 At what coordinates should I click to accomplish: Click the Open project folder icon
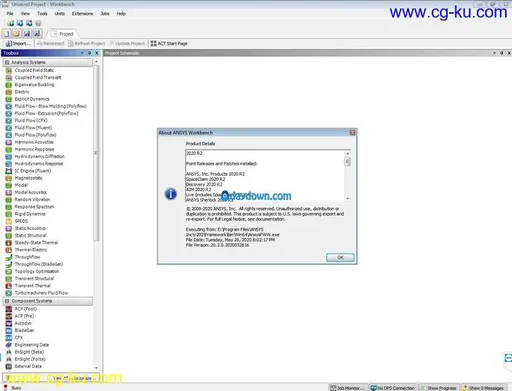pos(17,33)
